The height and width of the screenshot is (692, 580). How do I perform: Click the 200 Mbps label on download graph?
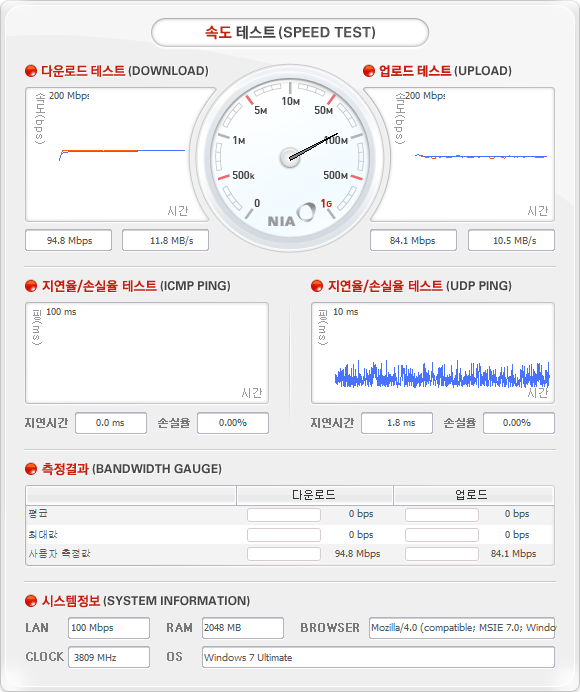pos(69,95)
